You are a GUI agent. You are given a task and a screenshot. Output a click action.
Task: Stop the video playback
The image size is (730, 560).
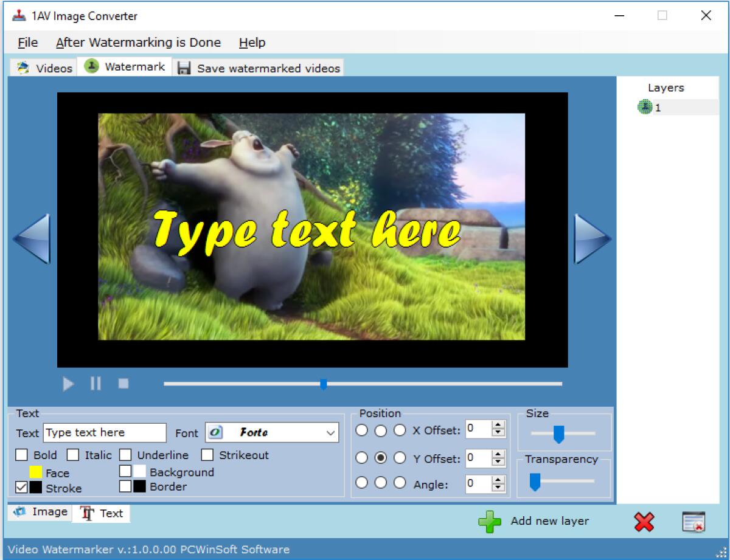(123, 383)
